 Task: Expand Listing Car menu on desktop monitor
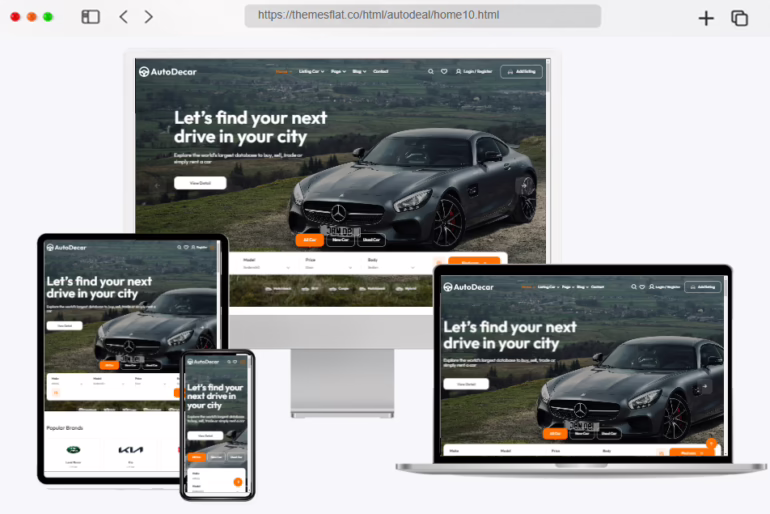pos(311,72)
